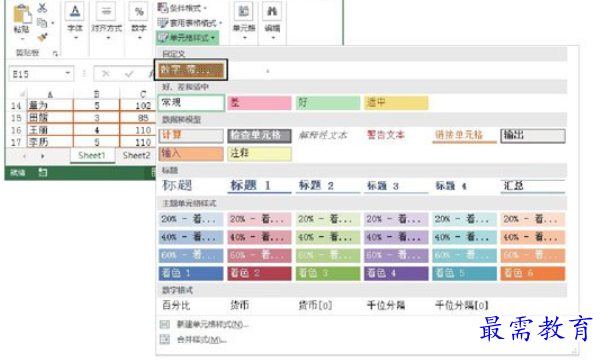601x360 pixels.
Task: Choose 新建单元格样式 New Cell Style
Action: tap(205, 324)
